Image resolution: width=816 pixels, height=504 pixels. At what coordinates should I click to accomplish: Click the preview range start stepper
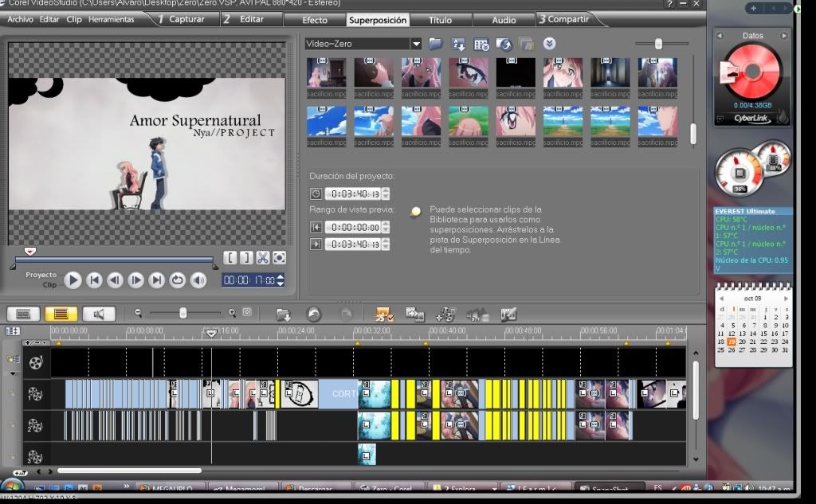[x=385, y=227]
